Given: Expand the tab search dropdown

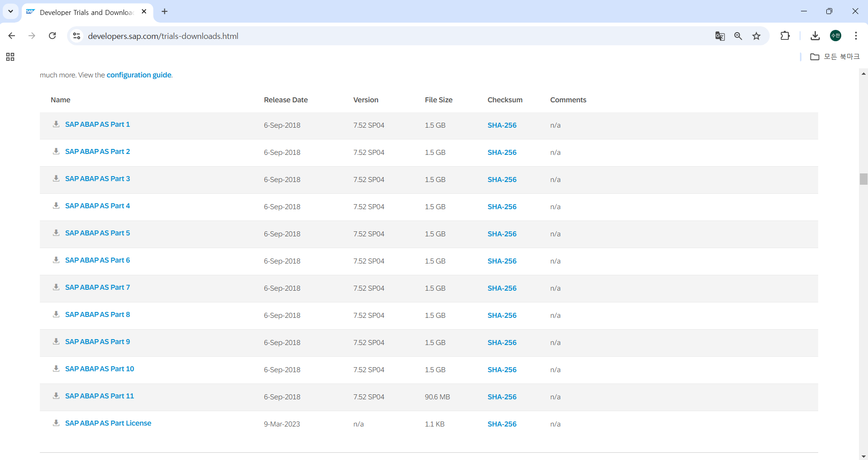Looking at the screenshot, I should click(x=10, y=11).
